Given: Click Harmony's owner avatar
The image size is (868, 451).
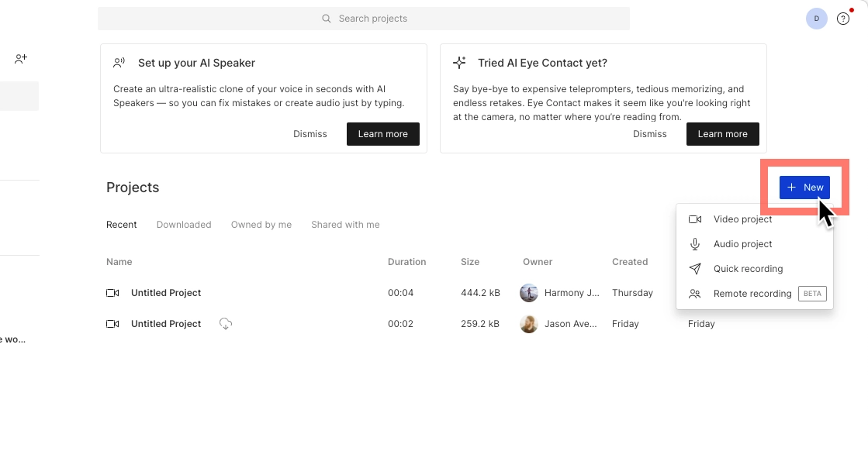Looking at the screenshot, I should pyautogui.click(x=529, y=293).
